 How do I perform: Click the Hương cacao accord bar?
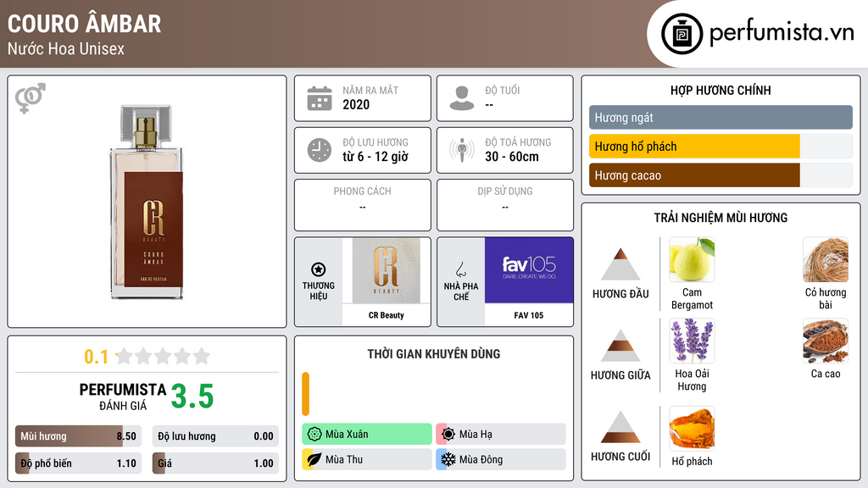[721, 175]
